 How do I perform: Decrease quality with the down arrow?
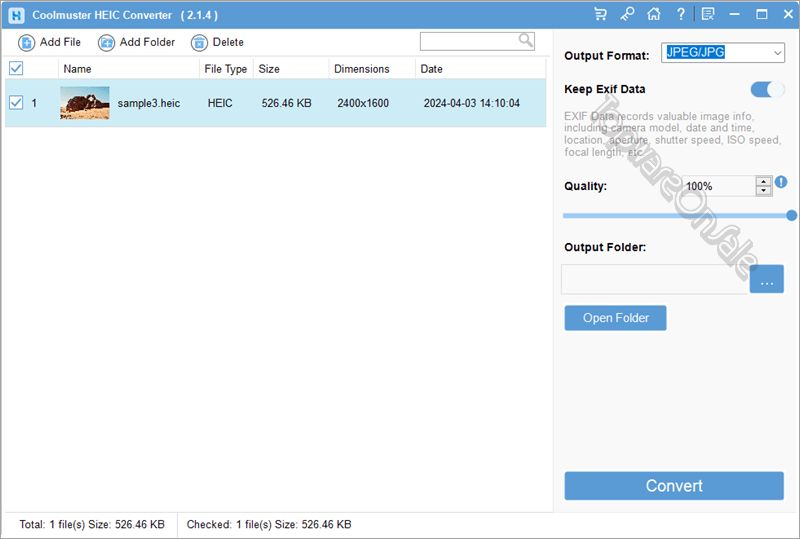[x=764, y=191]
